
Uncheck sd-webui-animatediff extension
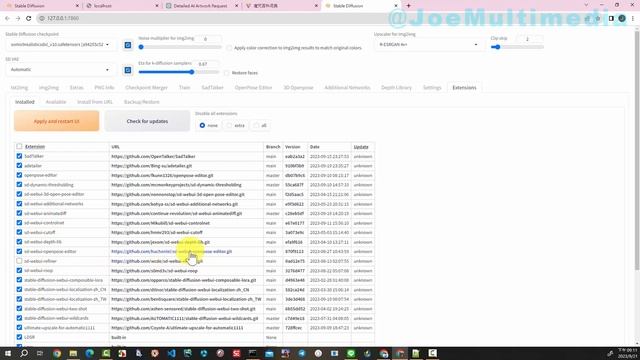coord(19,213)
